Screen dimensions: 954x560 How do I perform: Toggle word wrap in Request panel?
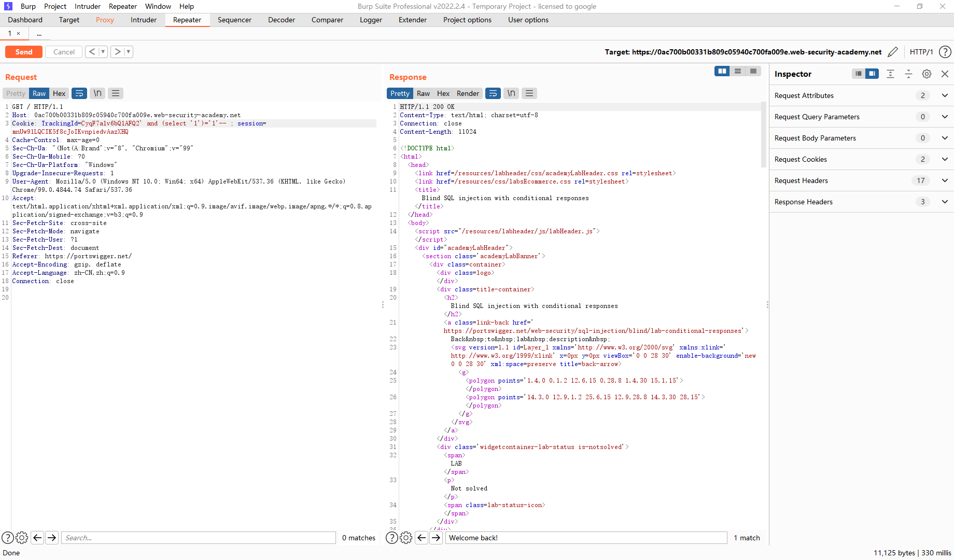click(x=79, y=93)
